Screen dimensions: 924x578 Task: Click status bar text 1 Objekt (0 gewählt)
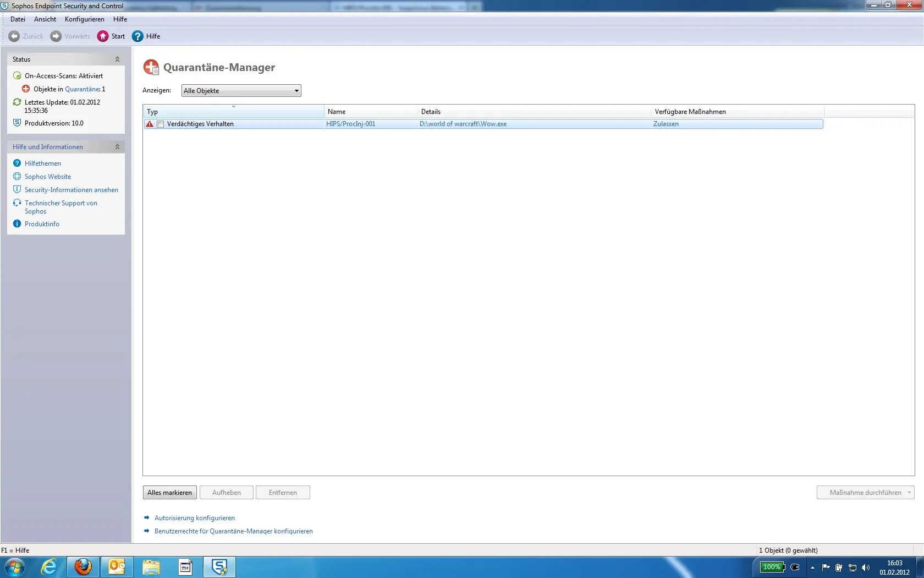[x=788, y=550]
